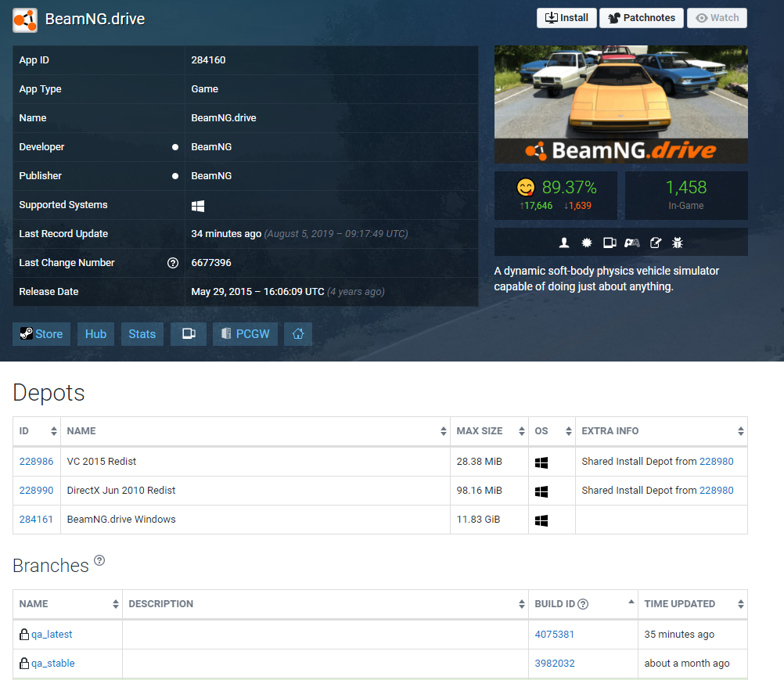Sort depots by EXTRA INFO column
784x680 pixels.
661,431
